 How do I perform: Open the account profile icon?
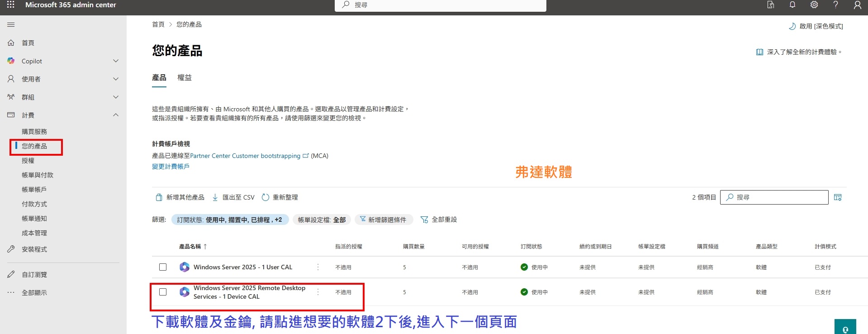point(857,5)
